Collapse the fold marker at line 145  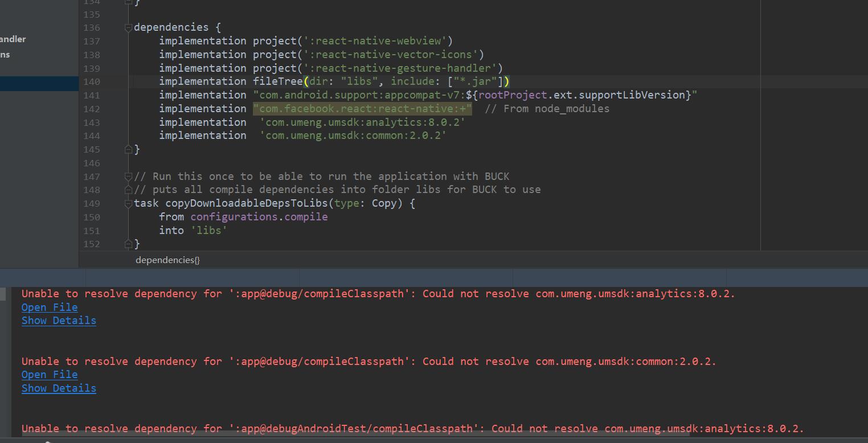click(x=129, y=149)
